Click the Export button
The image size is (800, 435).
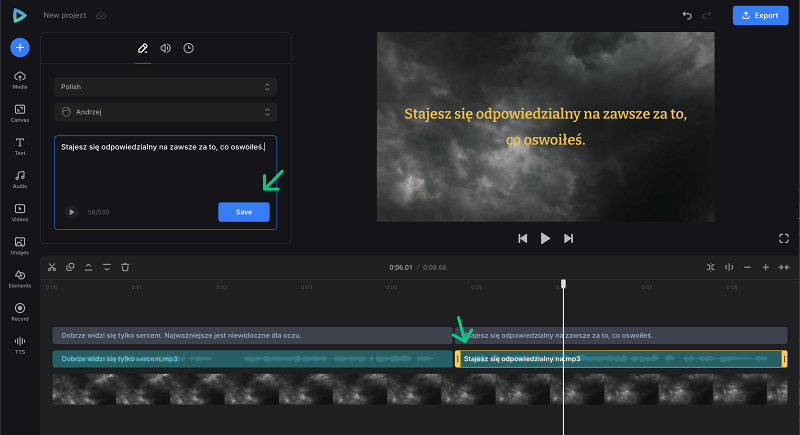[x=760, y=15]
